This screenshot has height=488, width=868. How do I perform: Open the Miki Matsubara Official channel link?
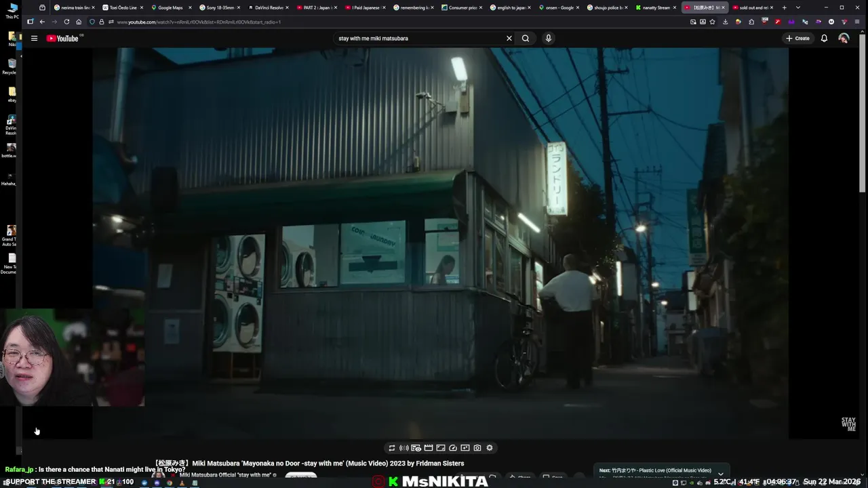pos(225,475)
